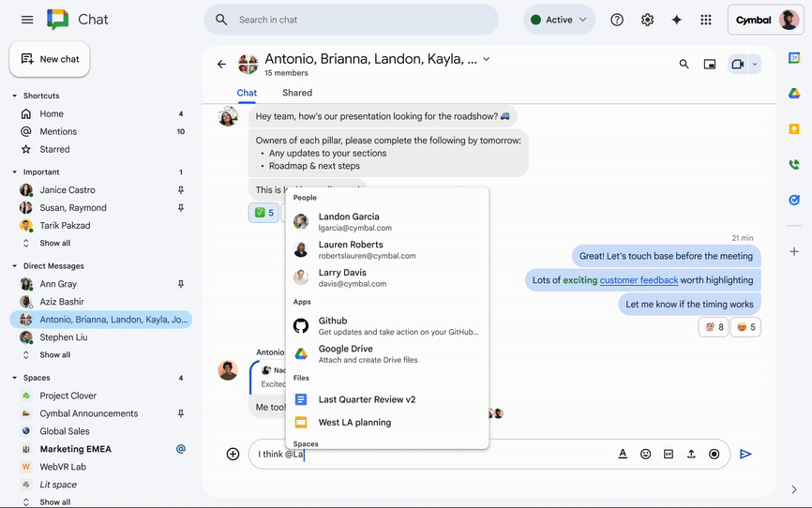Toggle the green checkmark reaction with 5
This screenshot has height=508, width=812.
click(264, 213)
